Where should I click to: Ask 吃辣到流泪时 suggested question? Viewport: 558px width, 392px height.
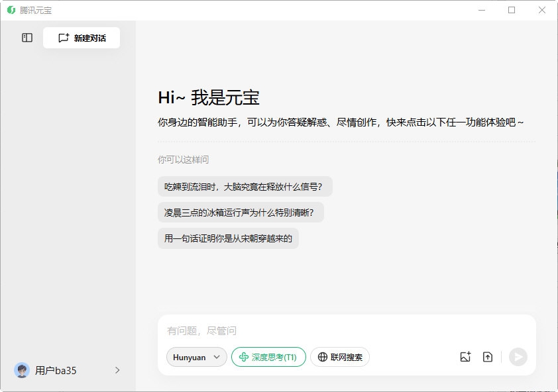coord(245,186)
